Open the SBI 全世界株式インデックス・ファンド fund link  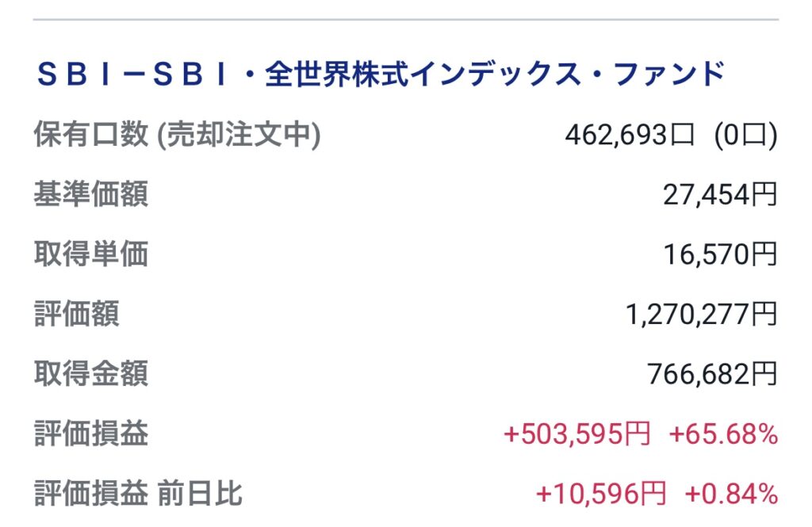click(381, 74)
